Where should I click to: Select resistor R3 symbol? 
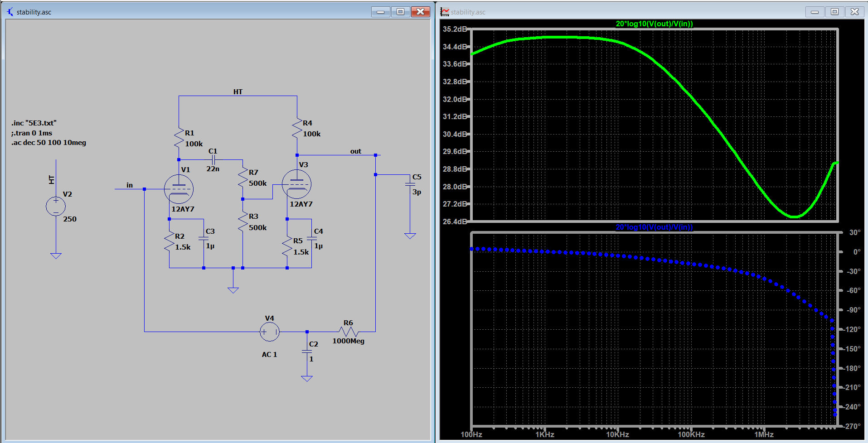(x=242, y=222)
